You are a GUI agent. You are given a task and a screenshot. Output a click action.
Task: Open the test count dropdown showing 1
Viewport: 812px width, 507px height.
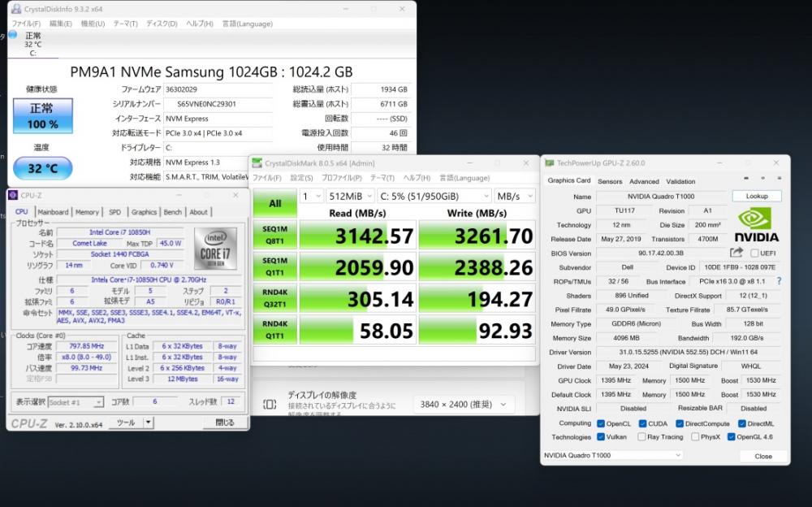coord(311,196)
